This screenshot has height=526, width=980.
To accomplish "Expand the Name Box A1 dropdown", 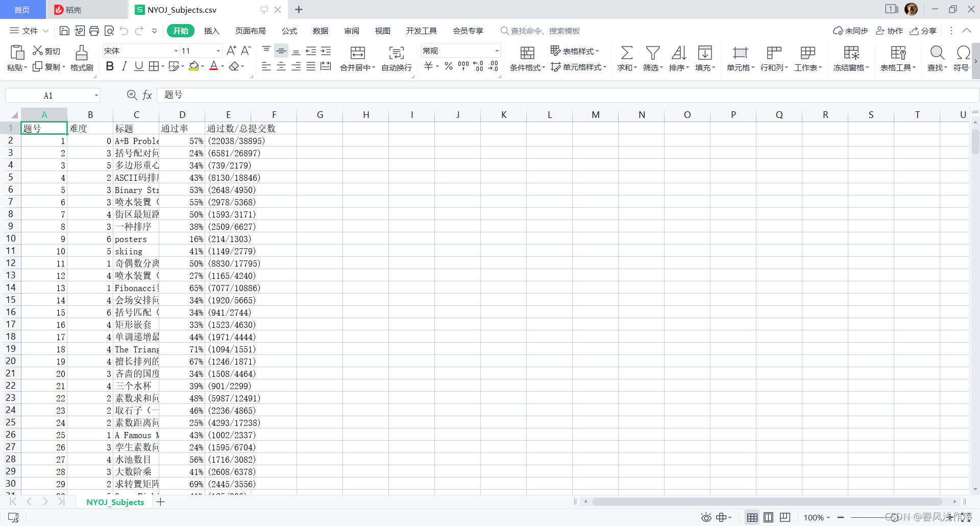I will click(x=96, y=95).
